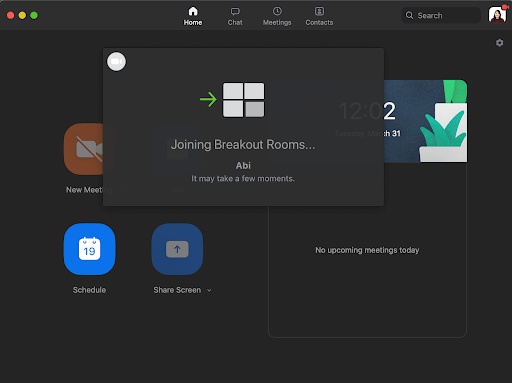Click 'No upcoming meetings today' text
This screenshot has width=512, height=383.
367,250
